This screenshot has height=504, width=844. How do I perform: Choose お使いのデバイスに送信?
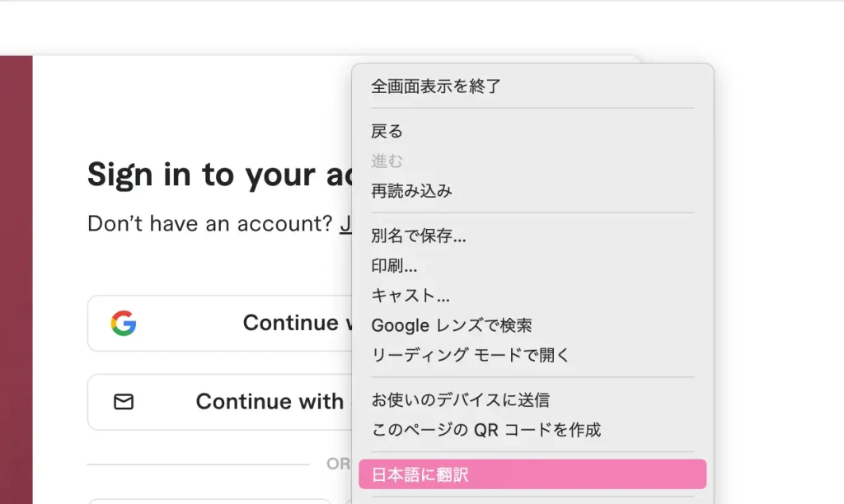pyautogui.click(x=460, y=400)
